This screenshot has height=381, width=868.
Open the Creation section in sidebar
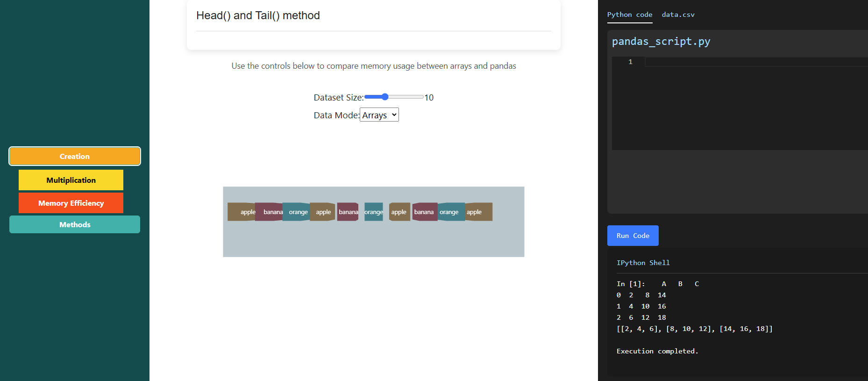pos(75,156)
